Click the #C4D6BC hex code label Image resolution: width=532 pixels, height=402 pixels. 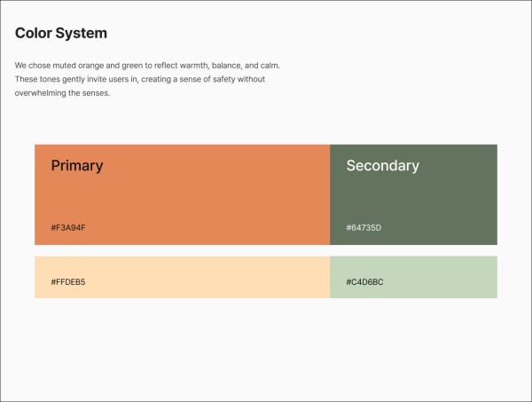(364, 282)
